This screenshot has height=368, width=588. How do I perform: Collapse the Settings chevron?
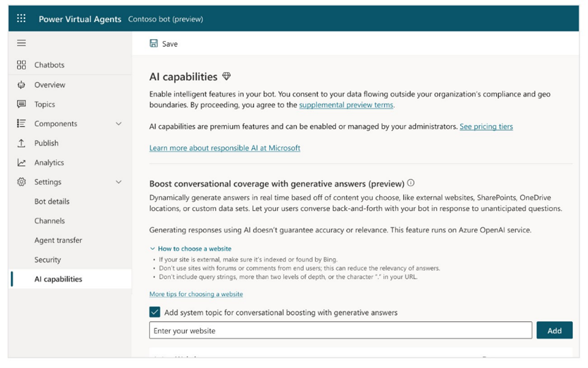pyautogui.click(x=118, y=182)
